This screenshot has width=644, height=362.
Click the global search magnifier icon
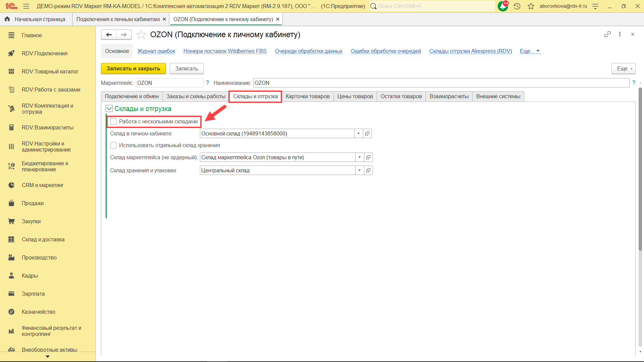tap(373, 6)
